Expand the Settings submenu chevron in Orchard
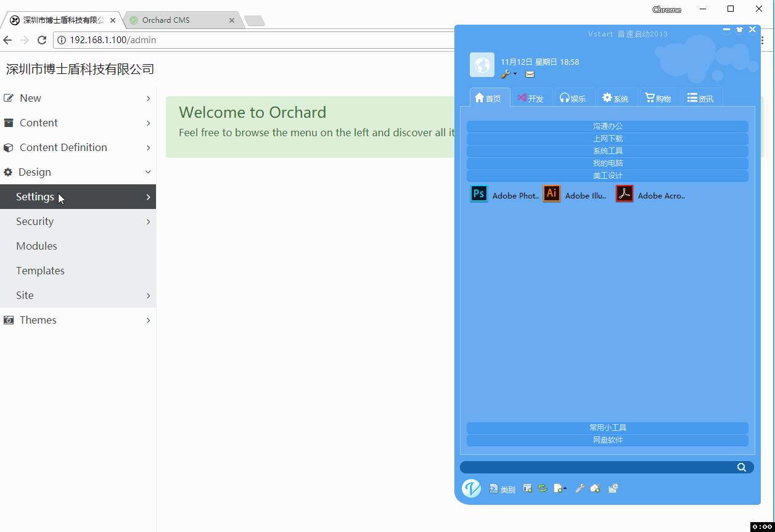 click(147, 196)
